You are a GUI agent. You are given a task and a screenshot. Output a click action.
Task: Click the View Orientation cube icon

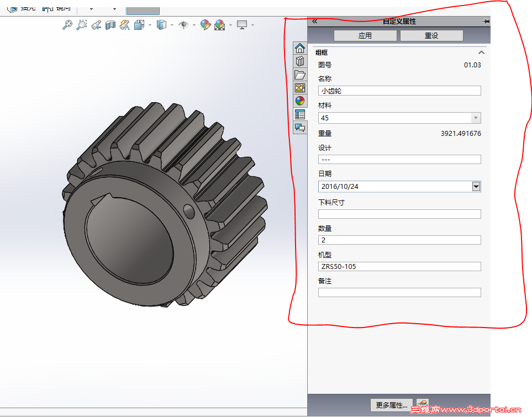point(139,25)
